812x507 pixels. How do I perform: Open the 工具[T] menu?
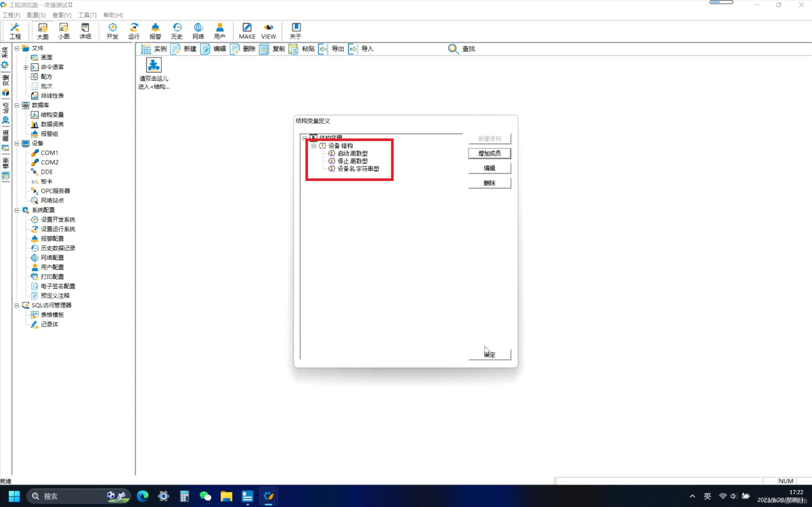pyautogui.click(x=87, y=15)
